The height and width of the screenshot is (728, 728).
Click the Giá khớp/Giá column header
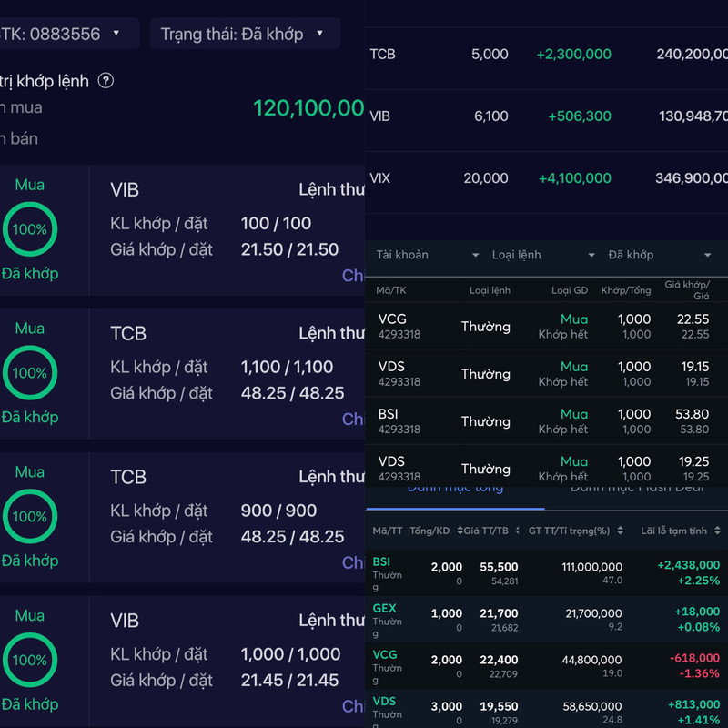pos(687,289)
